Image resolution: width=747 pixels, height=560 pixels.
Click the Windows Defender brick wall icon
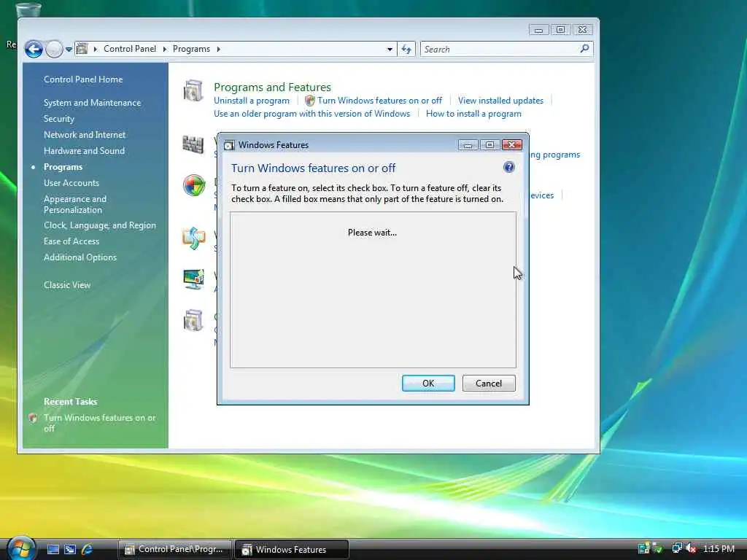193,144
